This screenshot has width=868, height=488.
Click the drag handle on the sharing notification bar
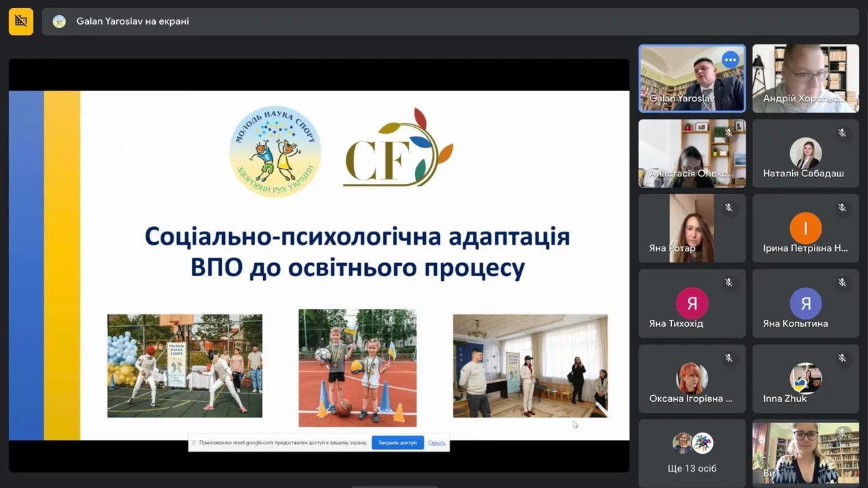(194, 443)
